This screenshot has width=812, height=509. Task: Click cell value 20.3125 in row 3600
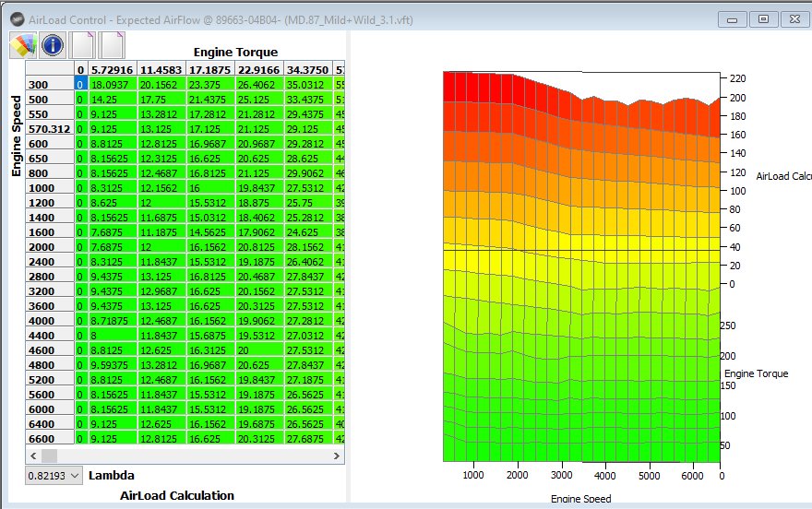(259, 306)
